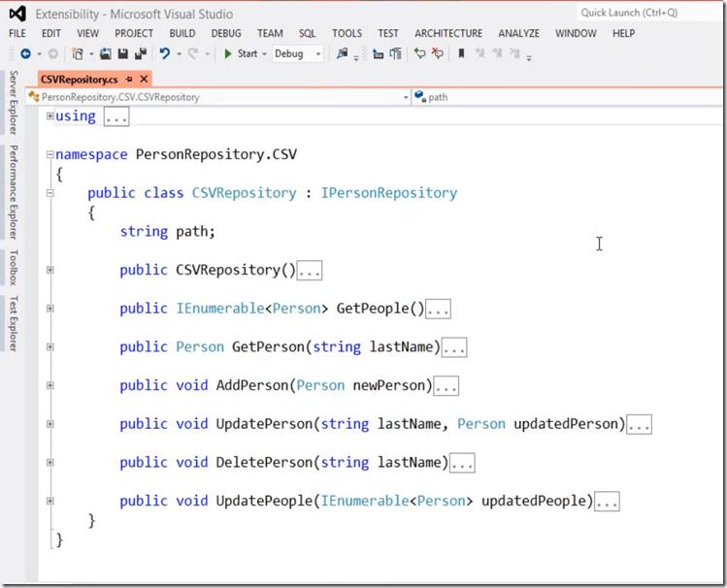Open the PROJECT menu
Viewport: 727px width, 588px height.
point(134,33)
